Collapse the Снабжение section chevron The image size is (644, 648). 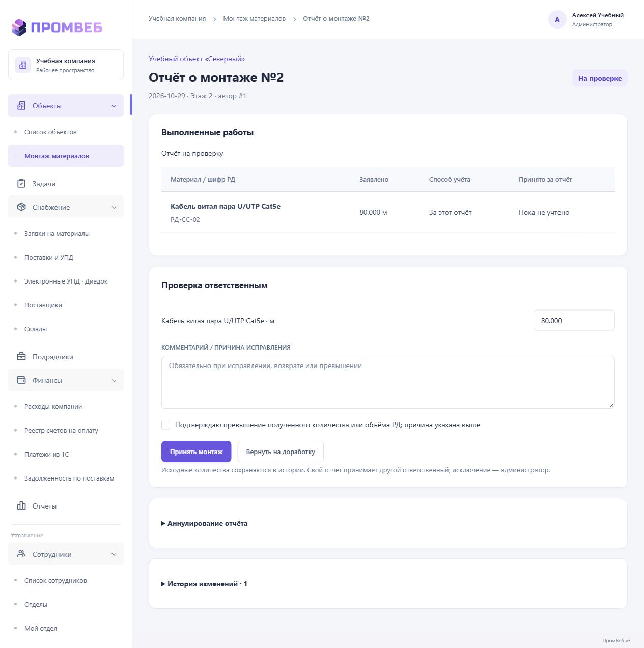click(x=114, y=207)
